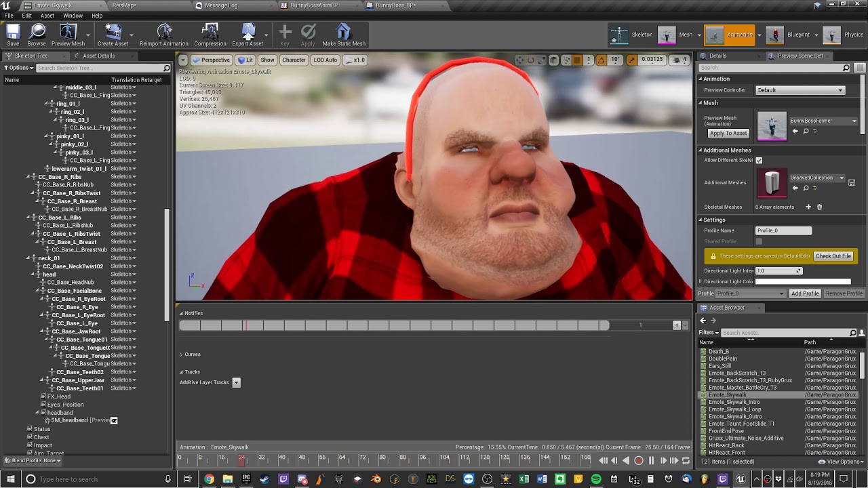Viewport: 868px width, 488px height.
Task: Click the Make Static Mesh icon
Action: click(x=344, y=35)
